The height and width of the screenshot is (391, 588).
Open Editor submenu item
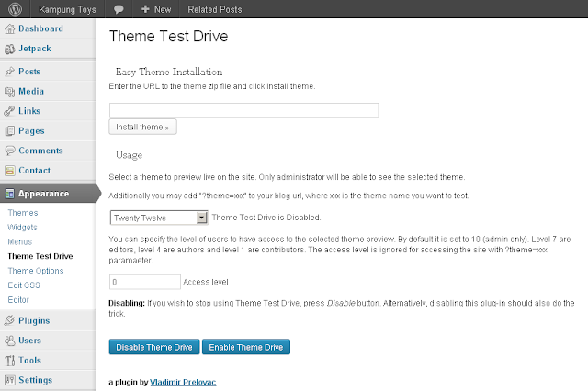pyautogui.click(x=18, y=300)
